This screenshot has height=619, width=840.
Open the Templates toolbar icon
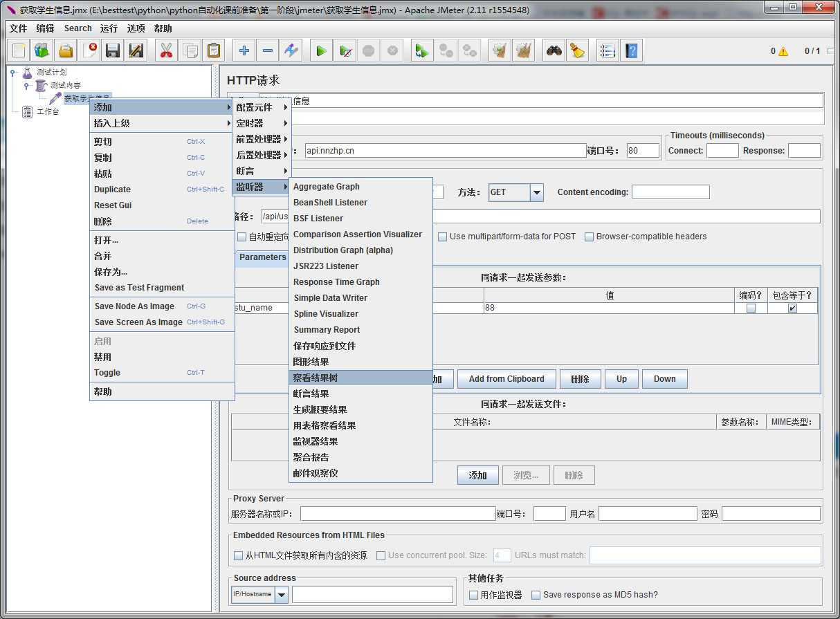pyautogui.click(x=42, y=50)
